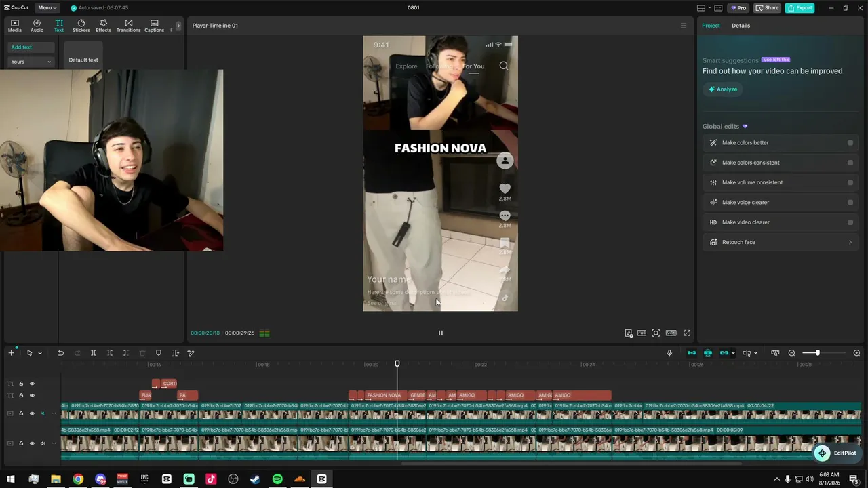Viewport: 868px width, 488px height.
Task: Open the Menu dropdown
Action: tap(47, 8)
